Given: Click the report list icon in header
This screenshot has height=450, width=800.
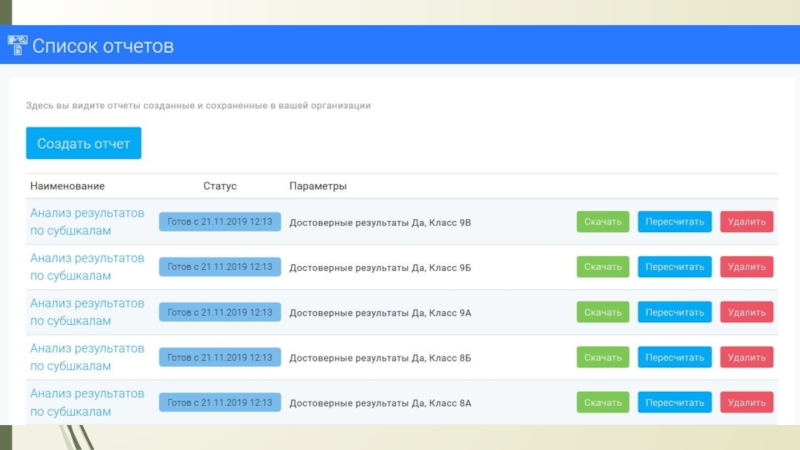Looking at the screenshot, I should 17,46.
